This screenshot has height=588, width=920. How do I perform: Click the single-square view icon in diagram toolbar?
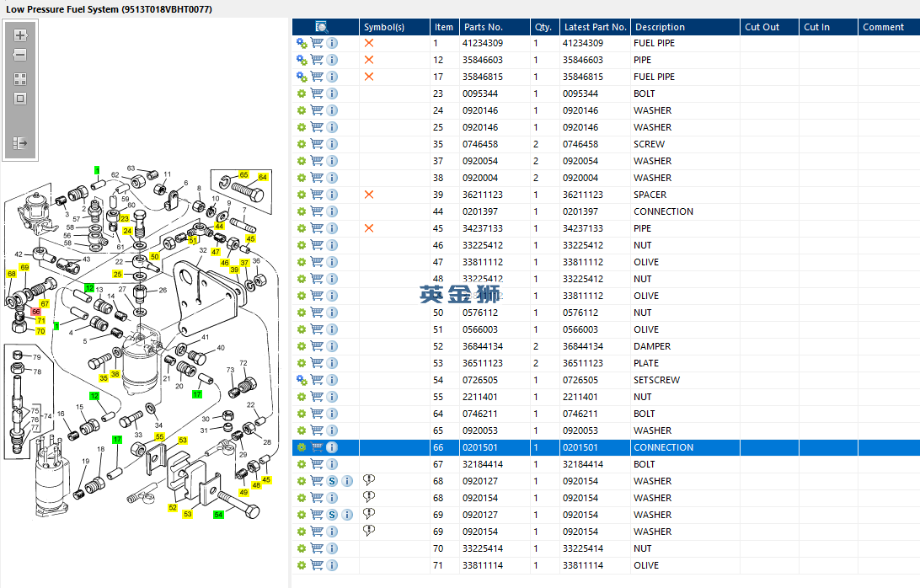tap(20, 99)
